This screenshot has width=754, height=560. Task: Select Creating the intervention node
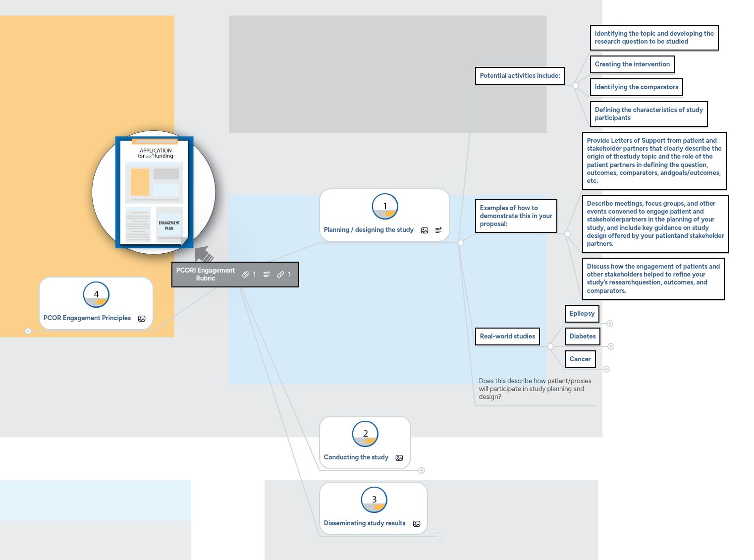[632, 64]
